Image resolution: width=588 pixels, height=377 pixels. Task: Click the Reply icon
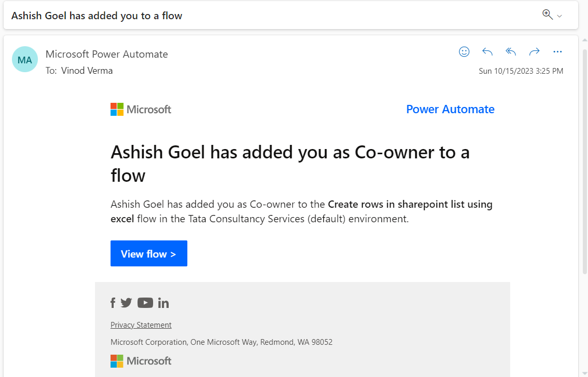(487, 51)
